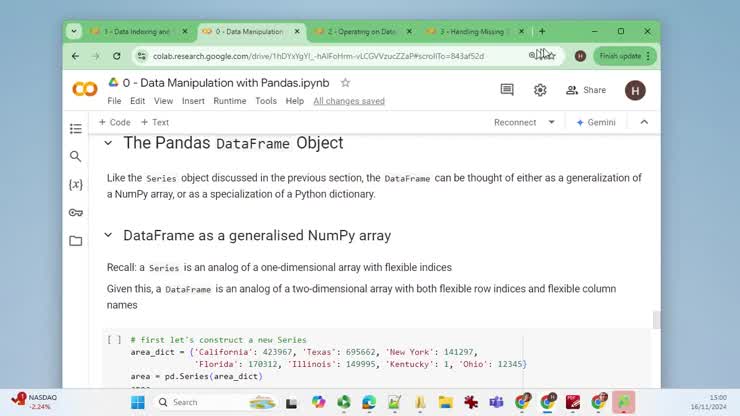The image size is (740, 416).
Task: Open the Google Drive icon beside notebook title
Action: click(x=113, y=82)
